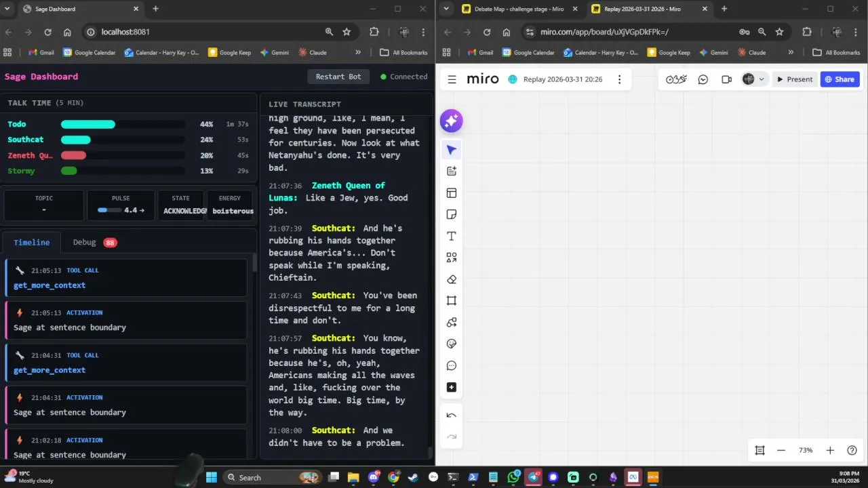
Task: Open Miro more tools plus button
Action: click(x=452, y=387)
